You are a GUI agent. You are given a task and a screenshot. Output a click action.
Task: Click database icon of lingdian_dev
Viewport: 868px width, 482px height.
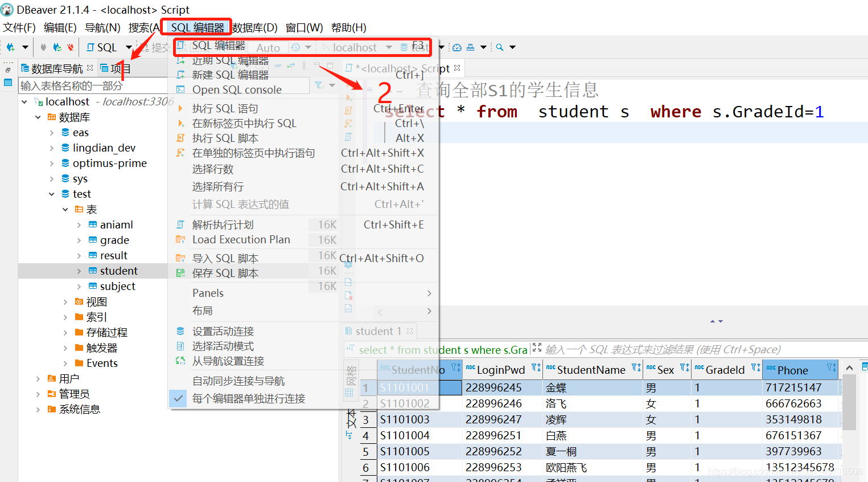click(x=65, y=148)
